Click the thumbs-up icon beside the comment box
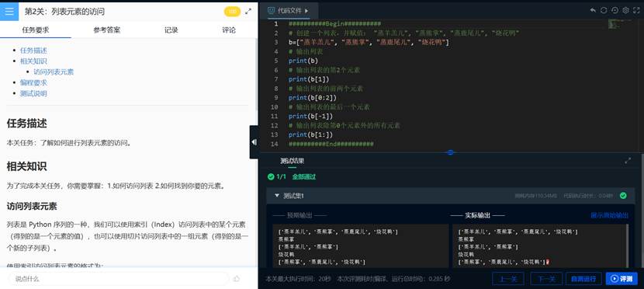This screenshot has height=289, width=644. click(x=237, y=279)
